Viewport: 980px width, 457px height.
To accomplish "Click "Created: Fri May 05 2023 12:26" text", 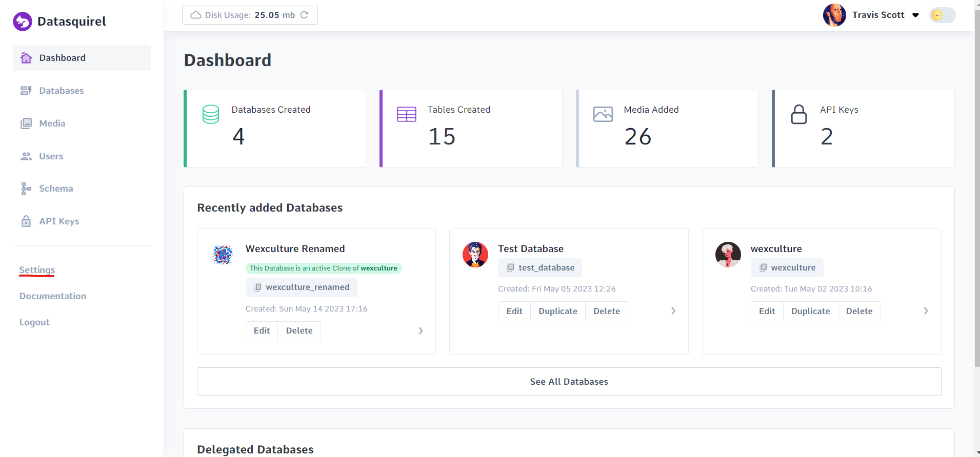I will click(x=557, y=289).
